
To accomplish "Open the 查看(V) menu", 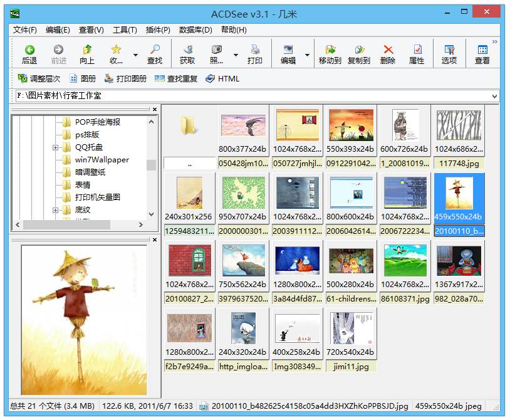I will (91, 30).
